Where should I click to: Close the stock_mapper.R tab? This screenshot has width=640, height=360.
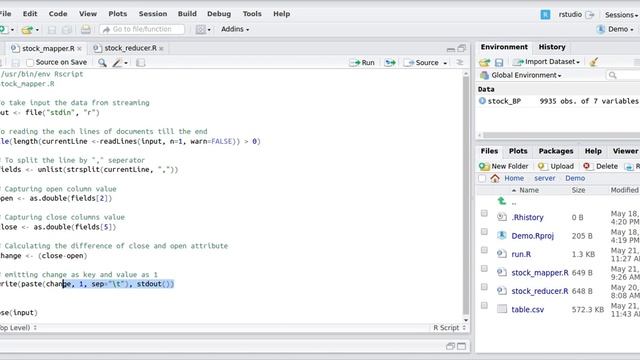(80, 49)
